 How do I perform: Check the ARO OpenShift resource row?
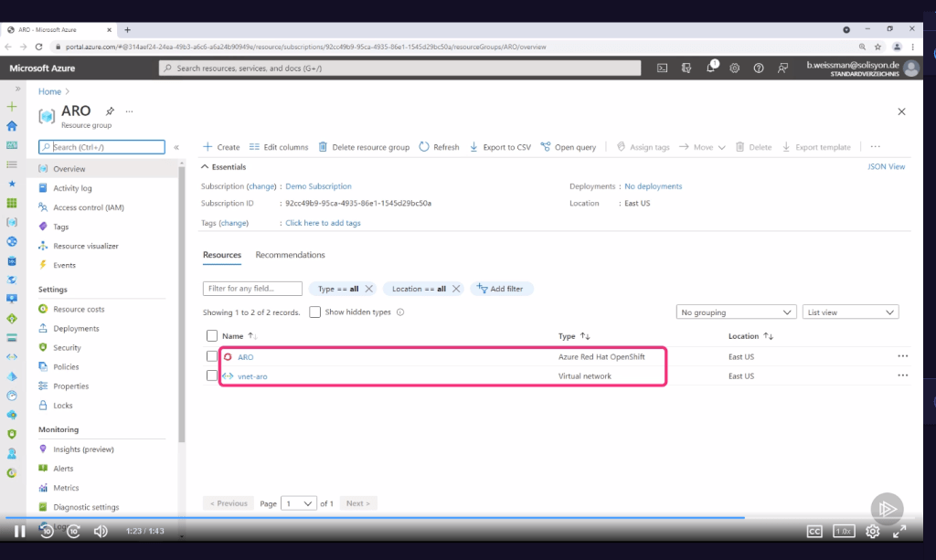pos(212,356)
